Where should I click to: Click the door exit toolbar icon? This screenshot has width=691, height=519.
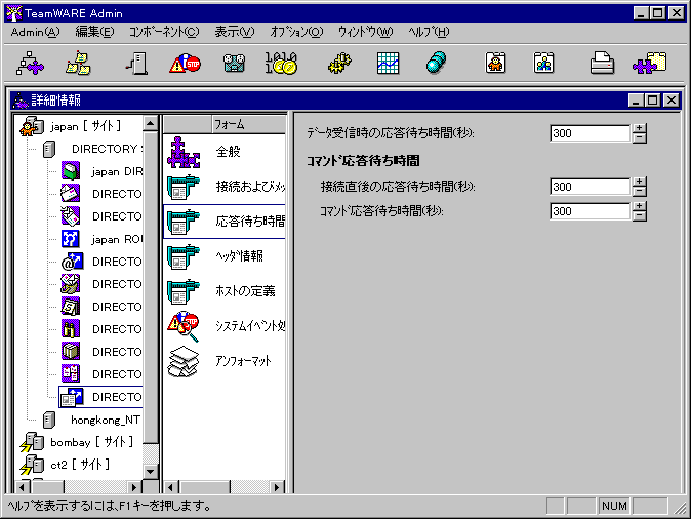pos(137,63)
